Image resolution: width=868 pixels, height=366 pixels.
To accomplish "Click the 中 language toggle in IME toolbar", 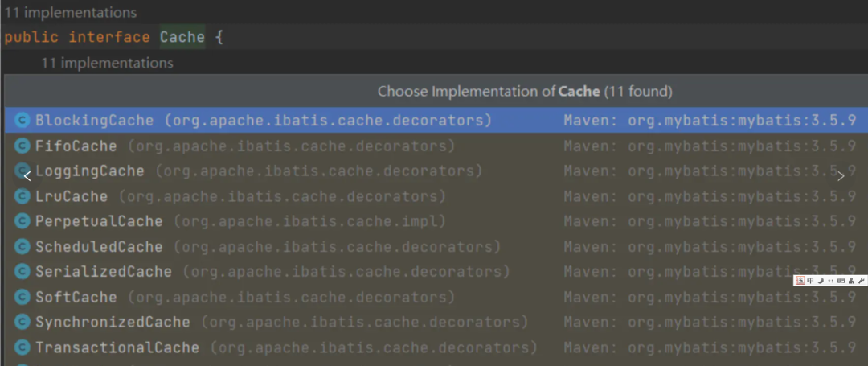I will pos(810,281).
